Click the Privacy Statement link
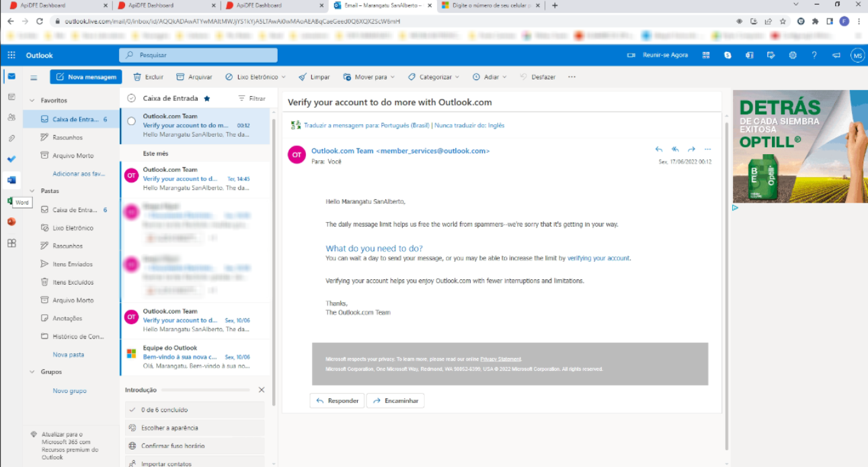 [500, 359]
